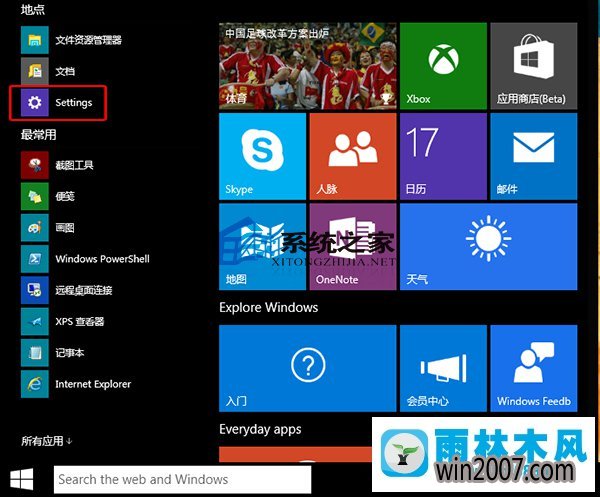The height and width of the screenshot is (497, 600).
Task: Click the XPS 查看器 text label
Action: pyautogui.click(x=80, y=321)
